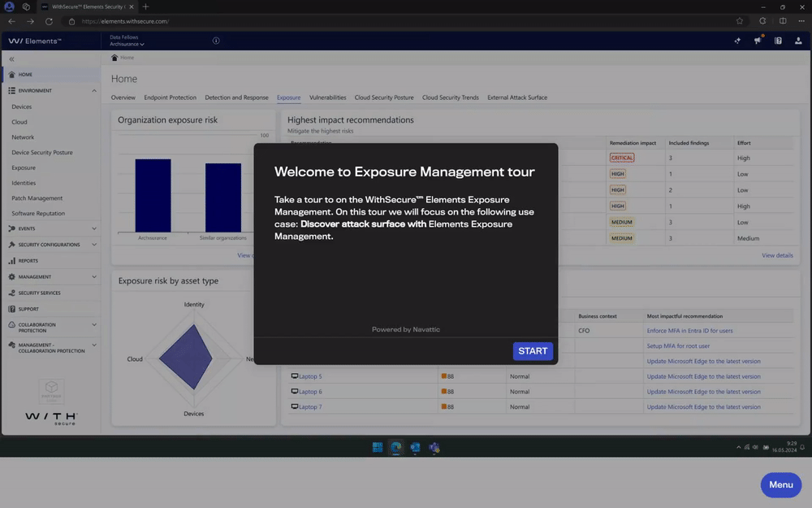812x508 pixels.
Task: Click the Home breadcrumb icon
Action: pyautogui.click(x=114, y=58)
